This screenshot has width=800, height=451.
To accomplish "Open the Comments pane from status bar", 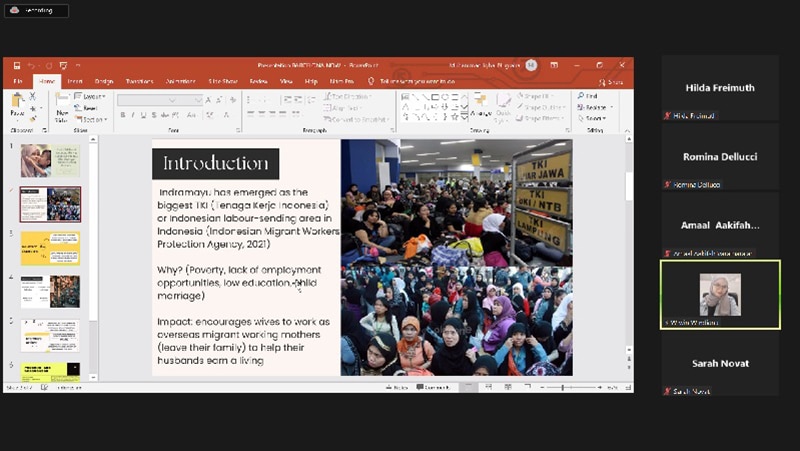I will coord(436,387).
